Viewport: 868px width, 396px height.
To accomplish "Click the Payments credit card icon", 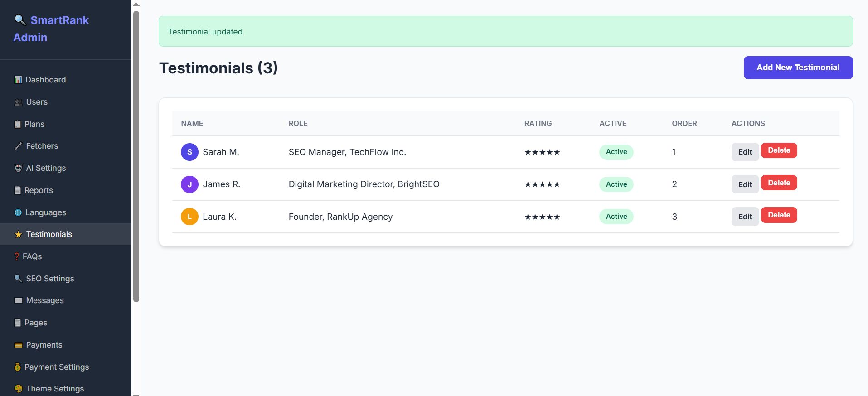I will tap(18, 345).
